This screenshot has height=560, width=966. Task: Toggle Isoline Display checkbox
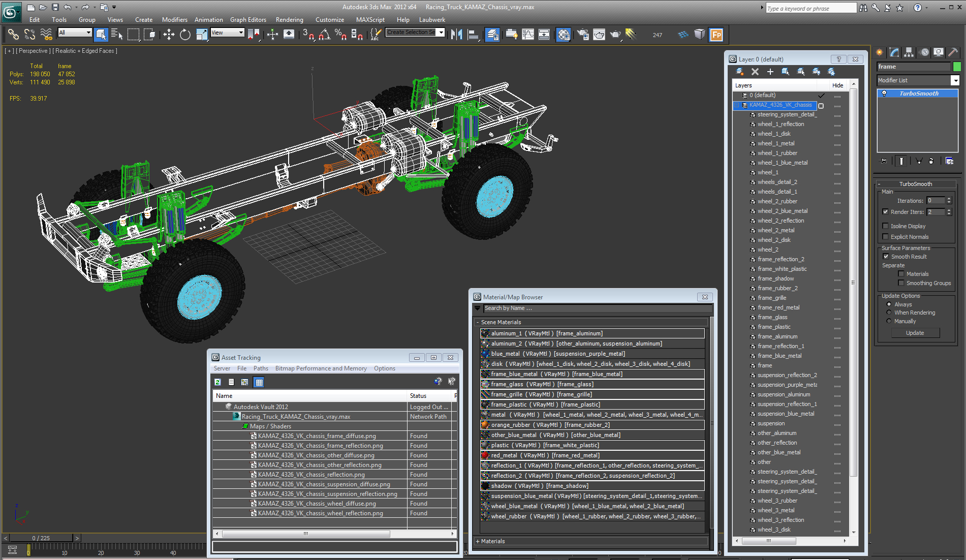(886, 226)
